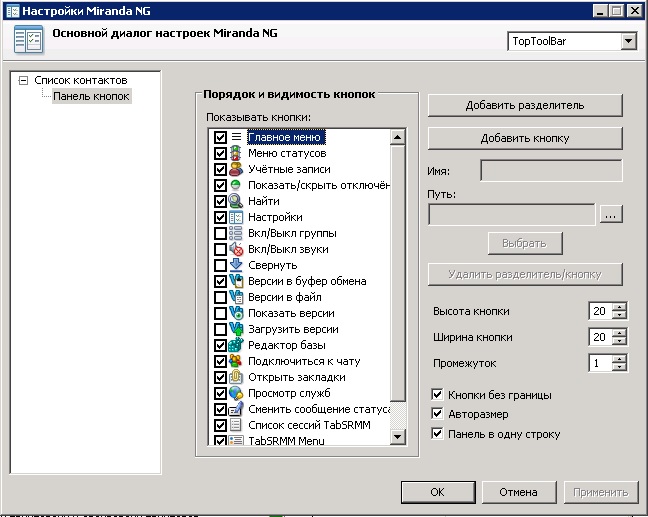Enable the Вкл/Выкл группы checkbox
The height and width of the screenshot is (517, 648).
pyautogui.click(x=220, y=233)
